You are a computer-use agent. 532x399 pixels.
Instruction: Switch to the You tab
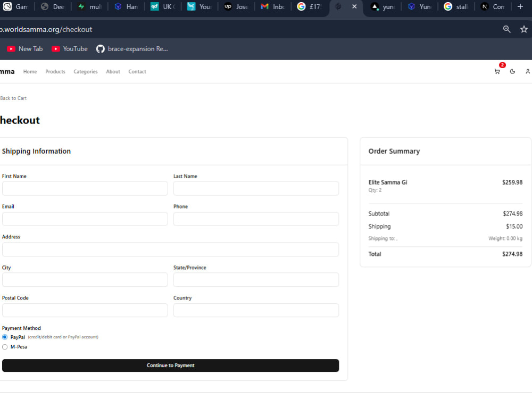coord(200,6)
